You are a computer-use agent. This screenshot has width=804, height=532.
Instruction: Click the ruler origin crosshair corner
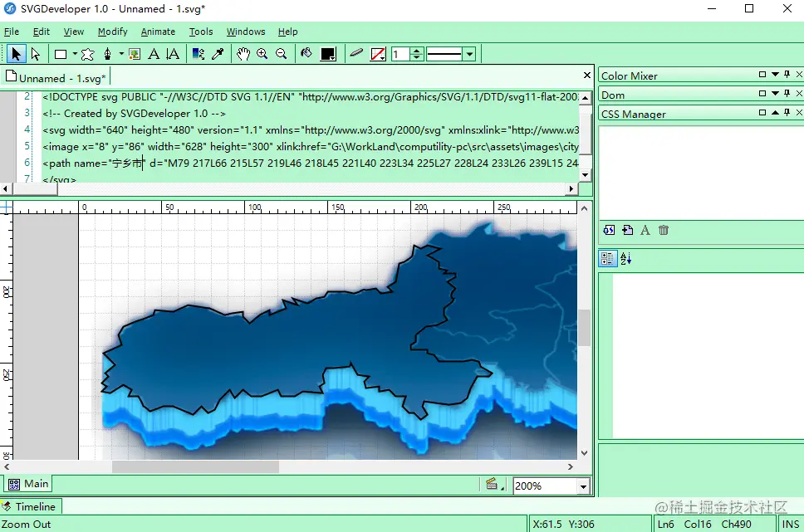coord(6,207)
